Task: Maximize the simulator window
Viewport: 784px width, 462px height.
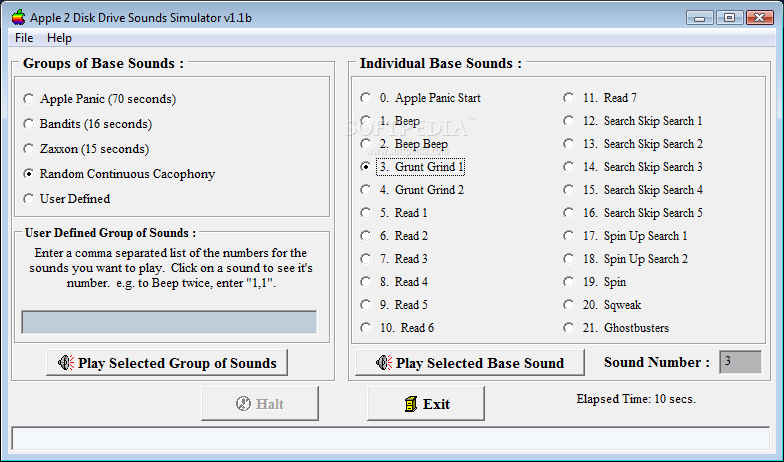Action: pos(729,18)
